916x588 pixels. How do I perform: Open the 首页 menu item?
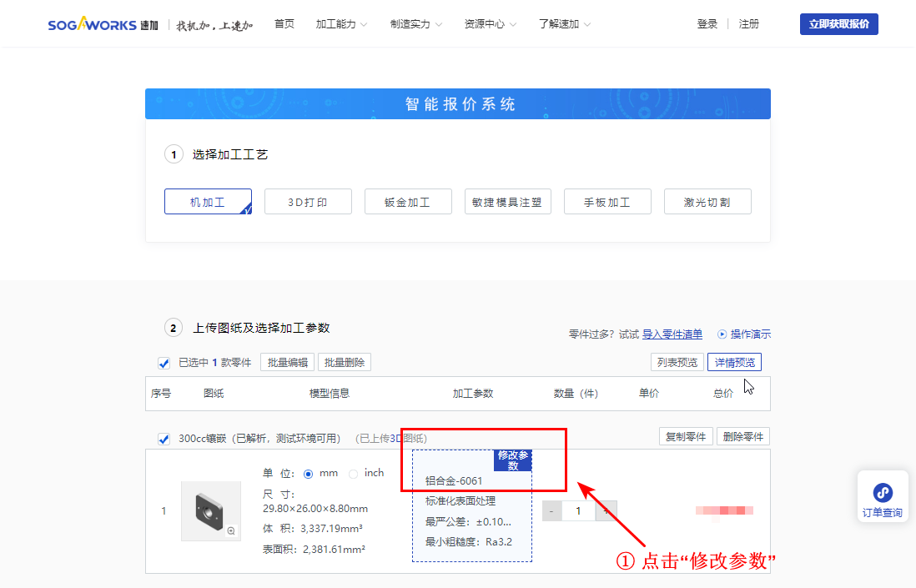pyautogui.click(x=284, y=23)
